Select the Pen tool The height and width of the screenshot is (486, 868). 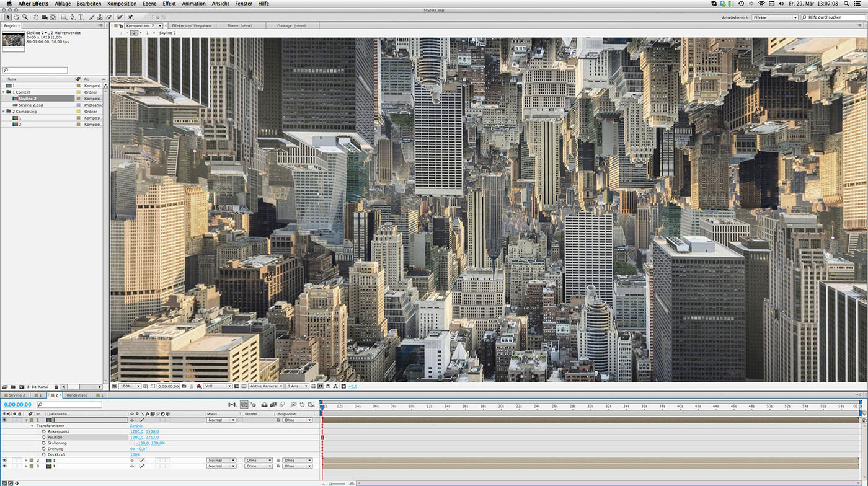(x=73, y=17)
